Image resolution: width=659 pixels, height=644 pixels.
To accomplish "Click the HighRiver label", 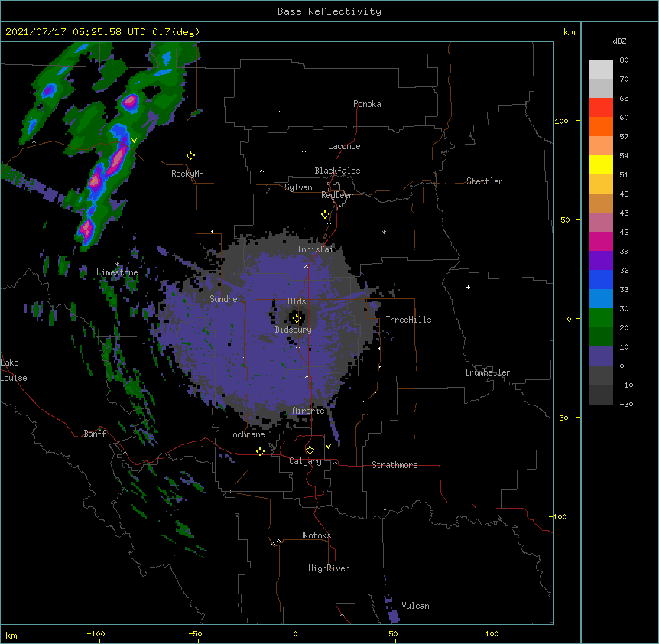I will (329, 568).
